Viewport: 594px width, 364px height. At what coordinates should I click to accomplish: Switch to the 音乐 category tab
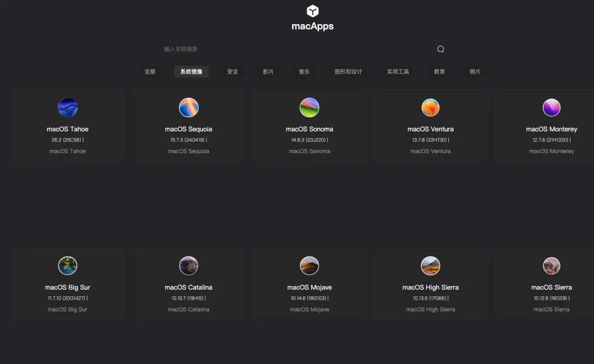pos(304,71)
